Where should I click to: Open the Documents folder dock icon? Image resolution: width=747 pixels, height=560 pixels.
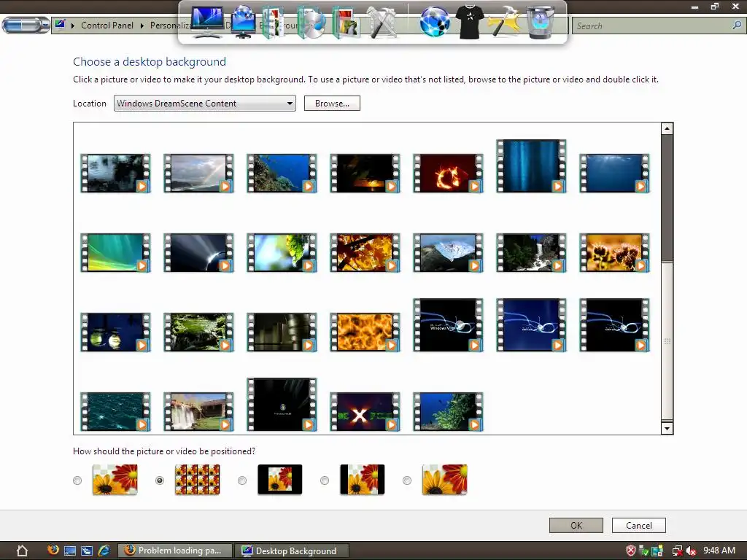pyautogui.click(x=274, y=23)
